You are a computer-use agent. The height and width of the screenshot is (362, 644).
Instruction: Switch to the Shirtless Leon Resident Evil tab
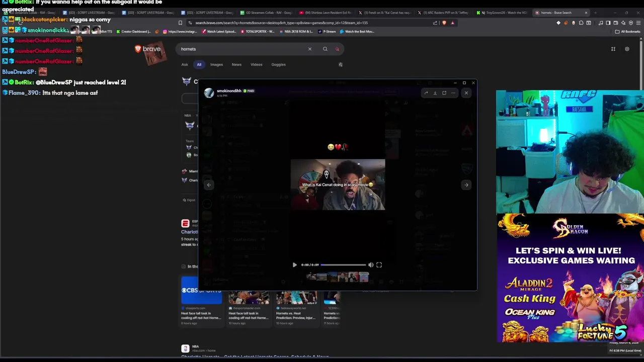(x=326, y=13)
